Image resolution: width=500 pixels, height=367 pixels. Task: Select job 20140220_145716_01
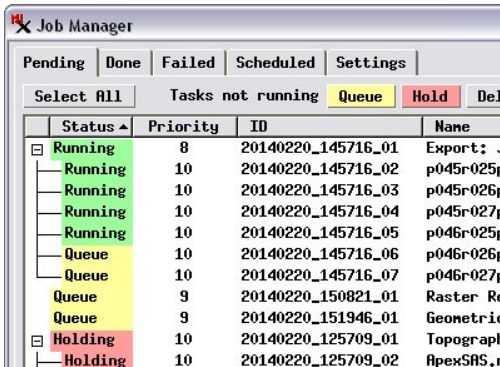pos(263,148)
